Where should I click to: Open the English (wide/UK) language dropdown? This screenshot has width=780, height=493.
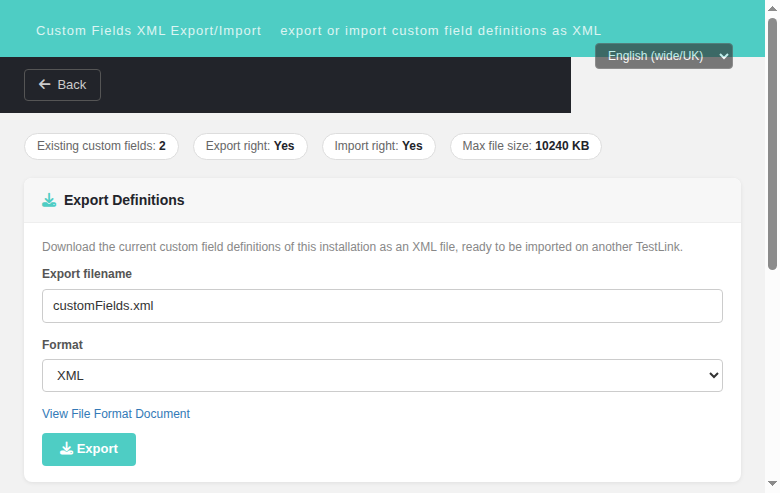pyautogui.click(x=664, y=56)
